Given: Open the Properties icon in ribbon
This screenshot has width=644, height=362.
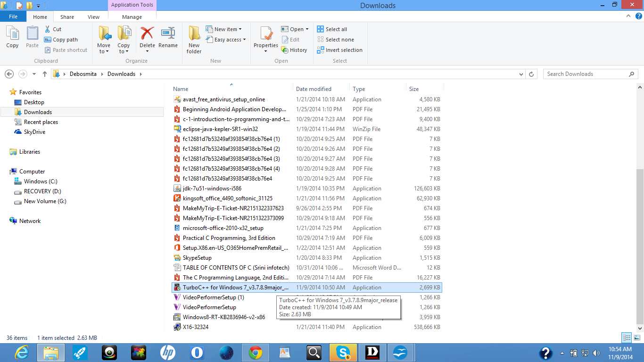Looking at the screenshot, I should pyautogui.click(x=266, y=34).
